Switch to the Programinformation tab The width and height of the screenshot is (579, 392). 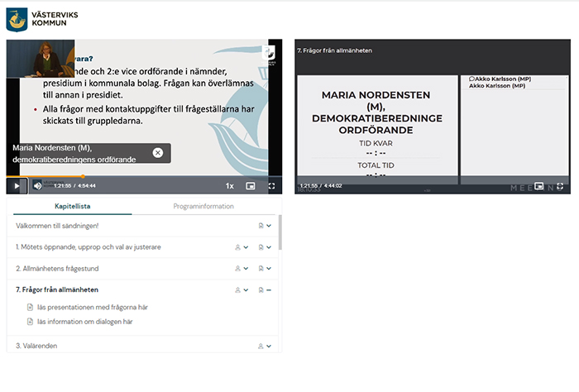(x=203, y=206)
